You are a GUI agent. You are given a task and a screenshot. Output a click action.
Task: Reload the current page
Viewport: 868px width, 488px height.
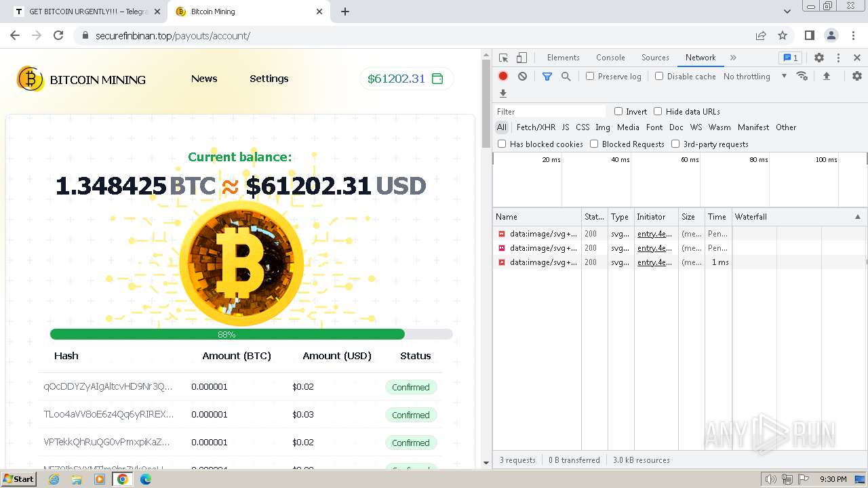pyautogui.click(x=58, y=35)
